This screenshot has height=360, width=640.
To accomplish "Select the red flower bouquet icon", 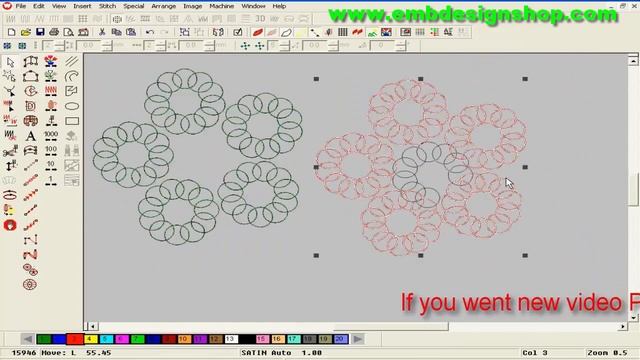I will 51,62.
